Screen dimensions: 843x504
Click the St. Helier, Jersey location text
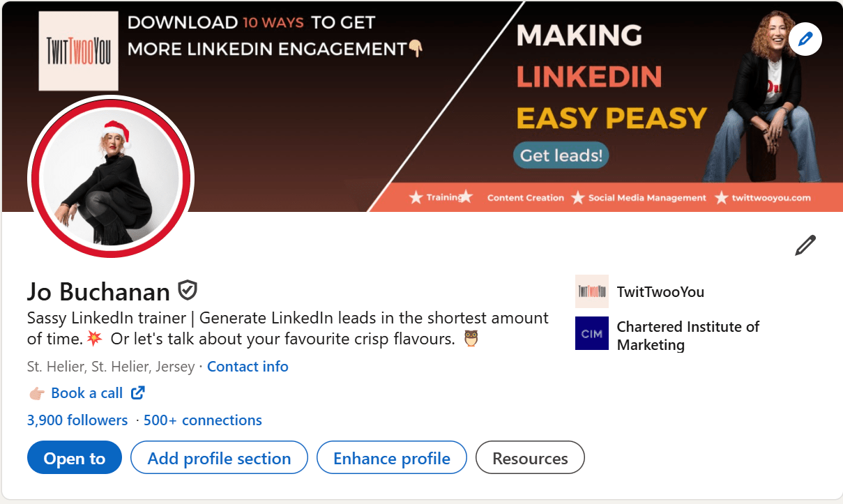point(111,366)
